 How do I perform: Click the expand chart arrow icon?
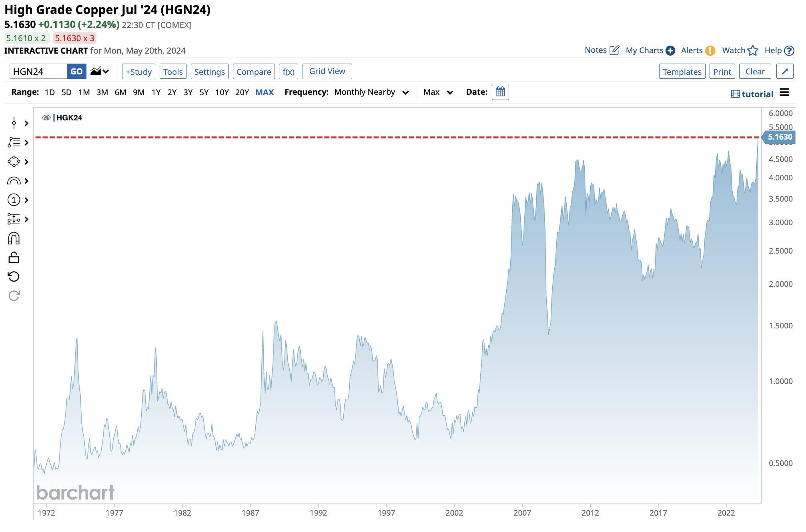click(x=784, y=72)
